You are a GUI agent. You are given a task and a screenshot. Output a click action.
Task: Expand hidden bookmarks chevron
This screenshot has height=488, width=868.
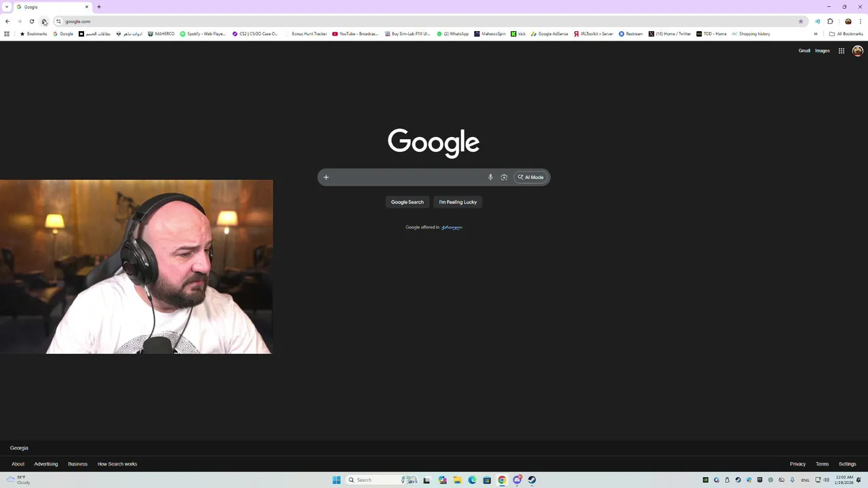pos(816,34)
